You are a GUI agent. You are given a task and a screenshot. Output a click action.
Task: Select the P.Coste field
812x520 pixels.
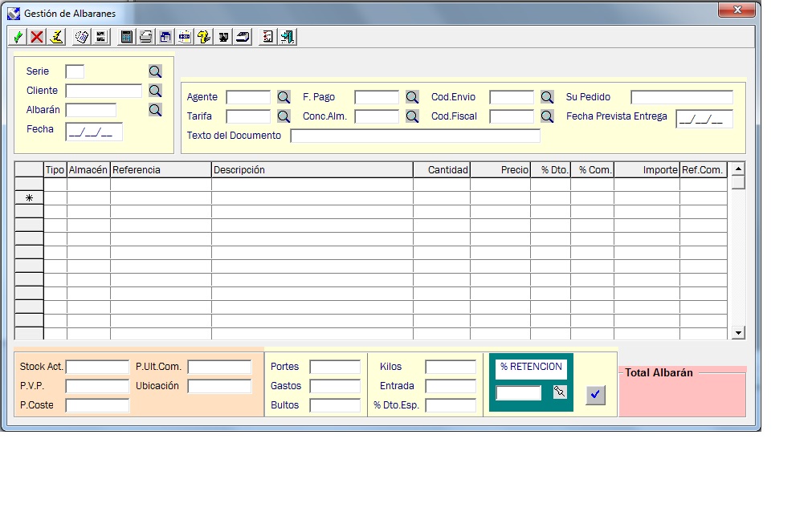pyautogui.click(x=97, y=405)
